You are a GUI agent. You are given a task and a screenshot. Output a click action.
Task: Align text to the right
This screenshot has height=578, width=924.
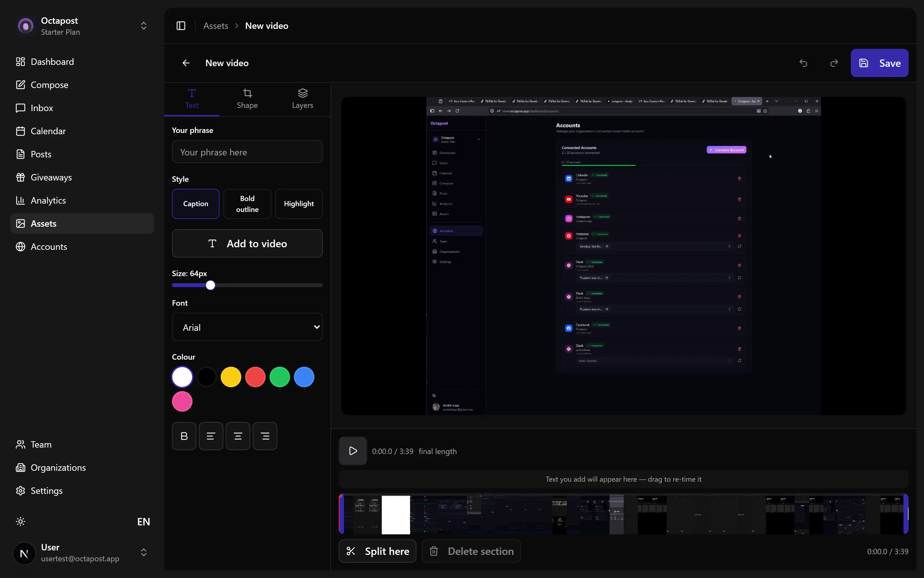(x=265, y=436)
